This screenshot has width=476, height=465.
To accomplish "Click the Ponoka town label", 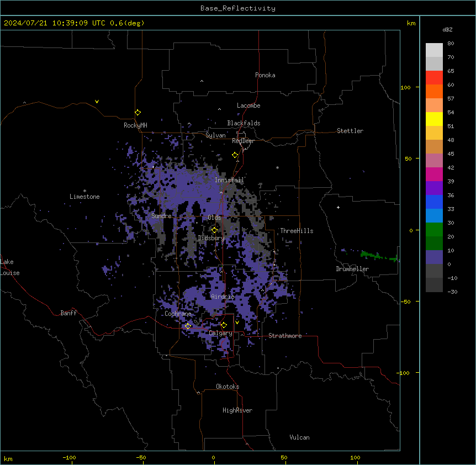I will [x=265, y=75].
